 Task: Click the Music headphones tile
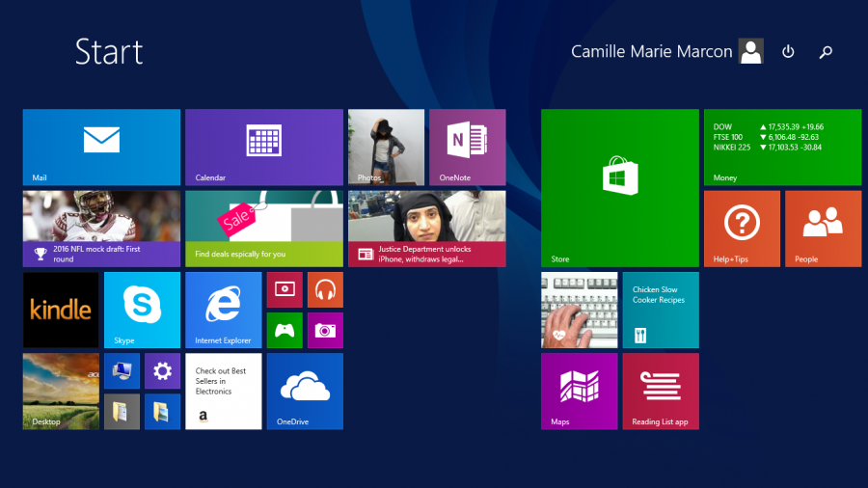coord(325,289)
